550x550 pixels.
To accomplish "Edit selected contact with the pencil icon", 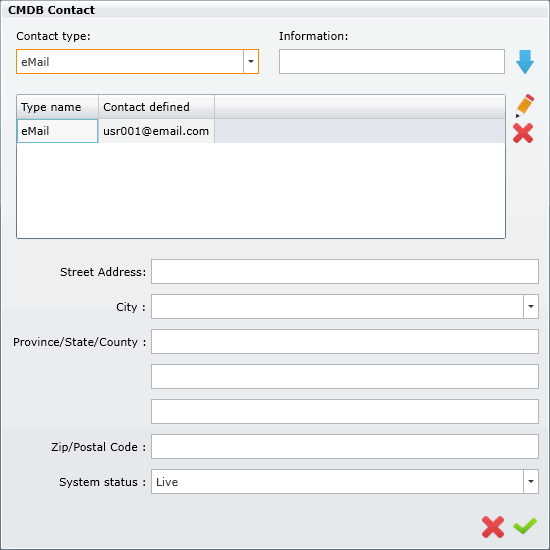I will pyautogui.click(x=525, y=106).
